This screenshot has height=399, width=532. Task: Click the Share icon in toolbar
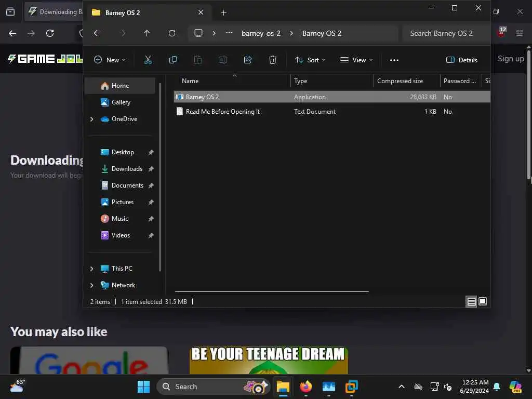pos(248,60)
